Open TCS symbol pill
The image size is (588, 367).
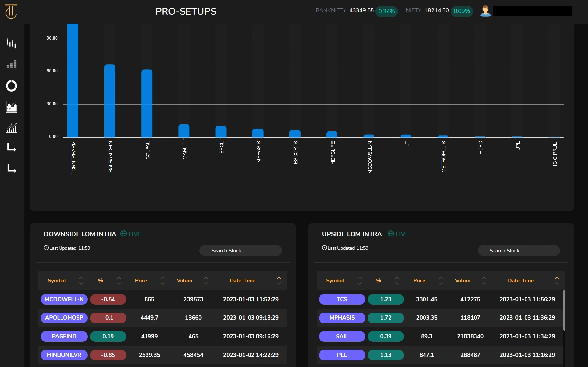pos(342,299)
